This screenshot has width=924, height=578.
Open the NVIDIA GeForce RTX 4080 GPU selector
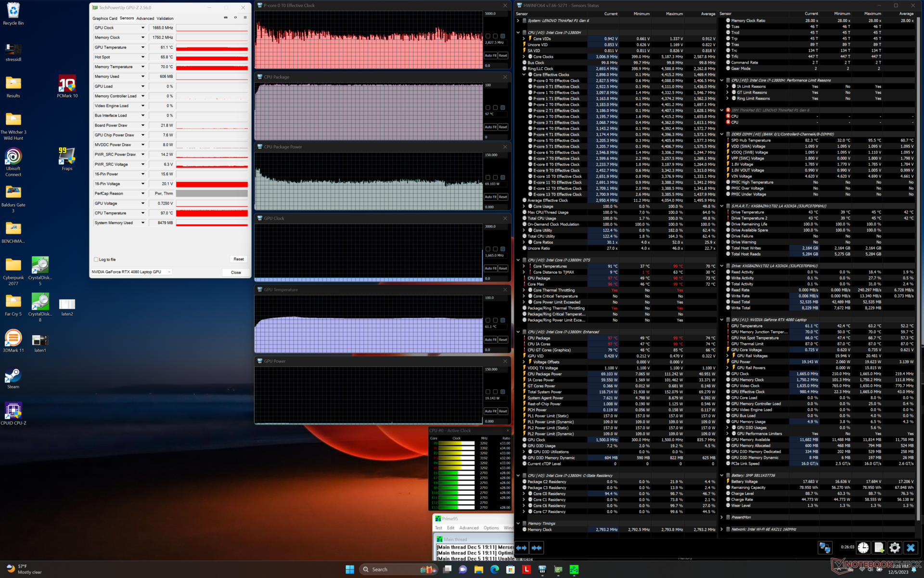click(x=131, y=272)
